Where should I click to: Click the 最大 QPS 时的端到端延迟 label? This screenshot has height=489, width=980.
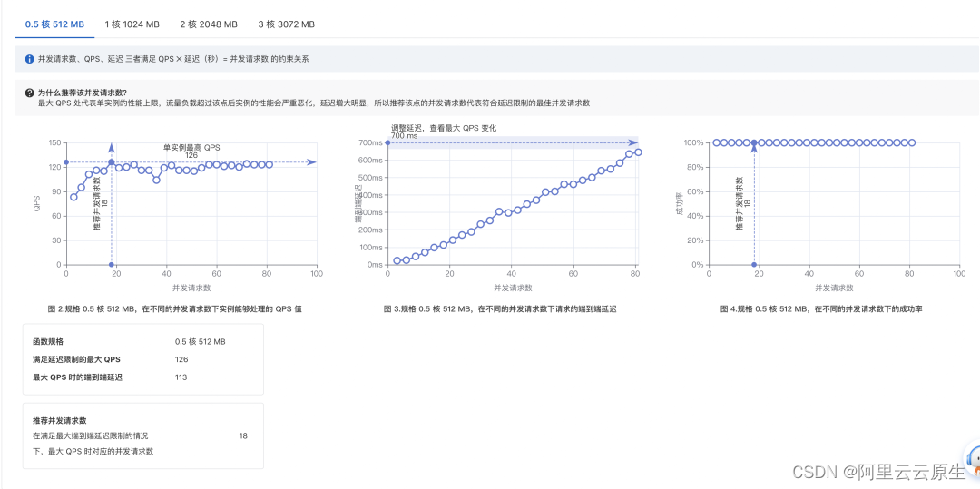(77, 377)
